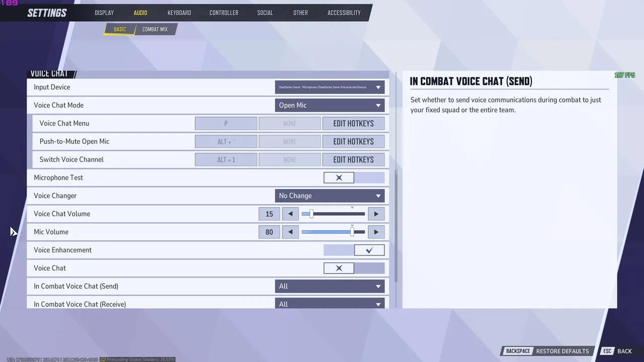Viewport: 644px width, 362px height.
Task: Click secondary NONE binding for Switch Voice Channel
Action: tap(290, 159)
